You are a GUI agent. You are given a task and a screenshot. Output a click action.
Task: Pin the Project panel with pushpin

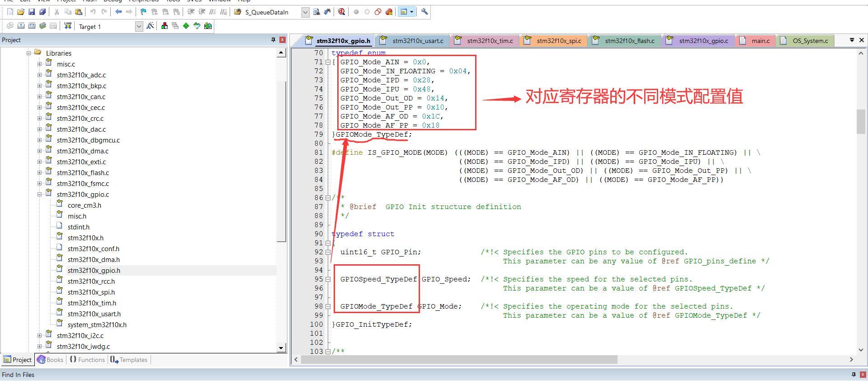(x=273, y=40)
